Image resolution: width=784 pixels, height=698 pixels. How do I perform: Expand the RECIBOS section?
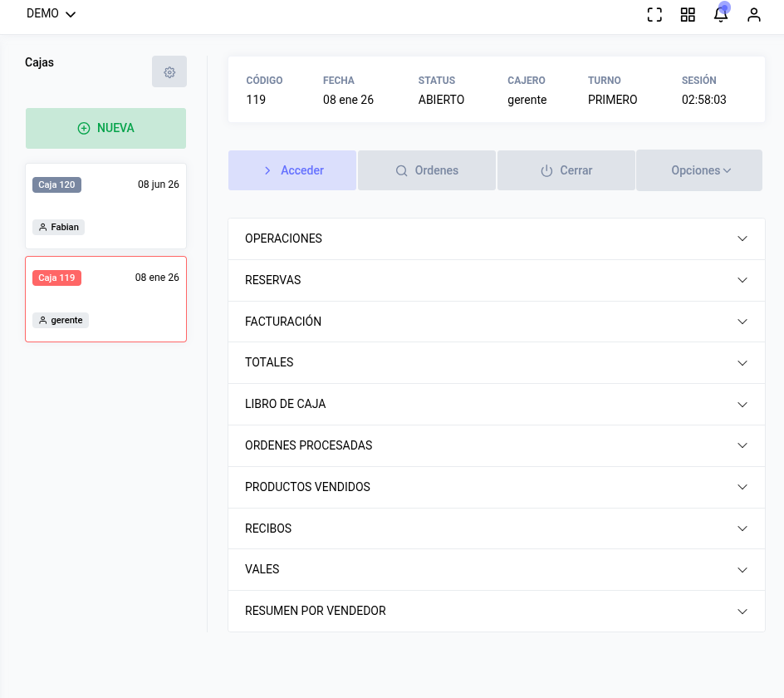497,528
